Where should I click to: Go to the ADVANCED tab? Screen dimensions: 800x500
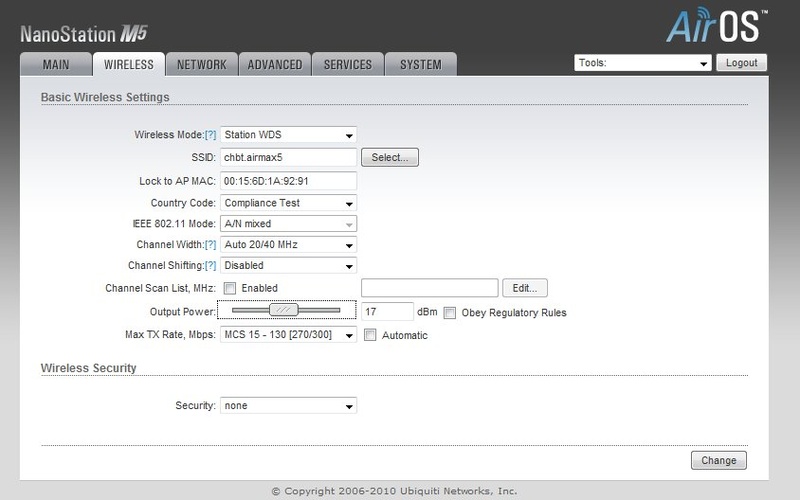coord(274,64)
